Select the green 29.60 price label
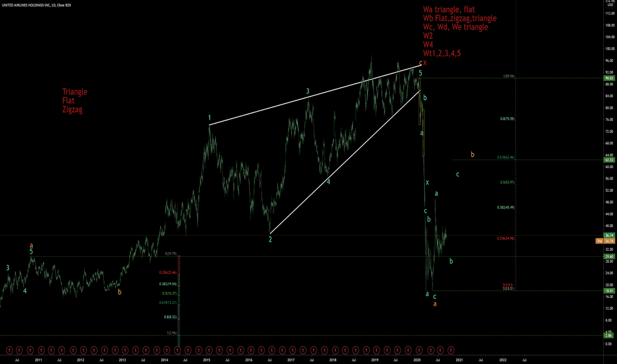Viewport: 617px width, 364px height. (609, 257)
